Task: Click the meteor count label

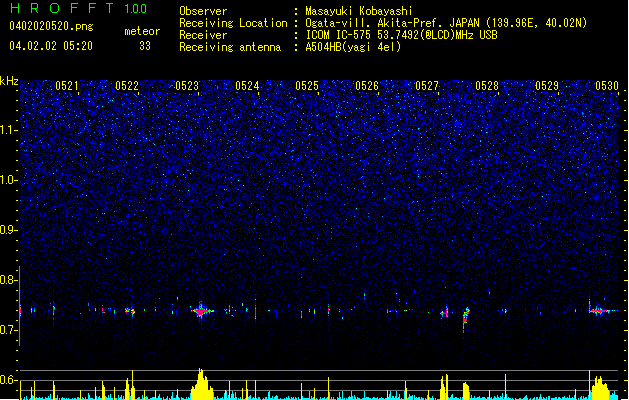Action: pyautogui.click(x=142, y=31)
